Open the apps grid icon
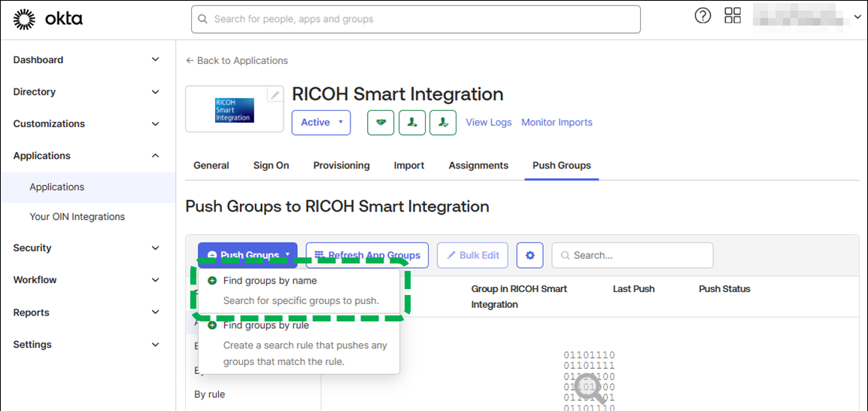This screenshot has width=868, height=411. pyautogui.click(x=732, y=16)
